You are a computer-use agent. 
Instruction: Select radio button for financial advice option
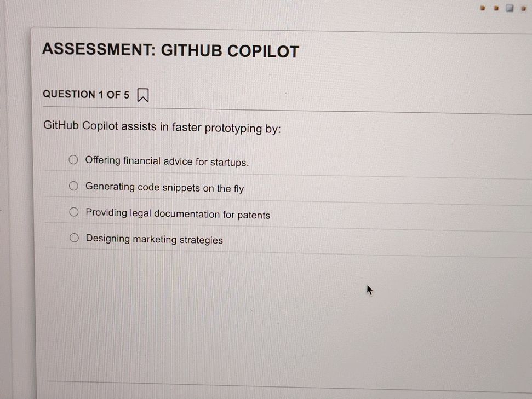(x=73, y=159)
